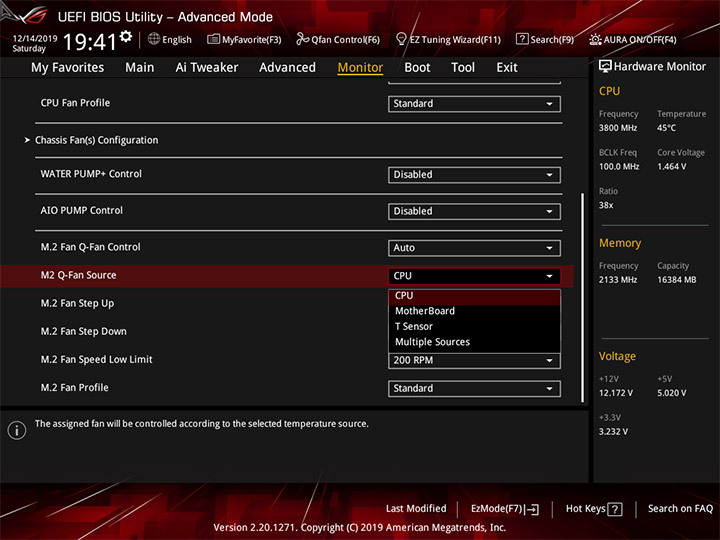Image resolution: width=720 pixels, height=540 pixels.
Task: Toggle AURA ON/OFF light icon
Action: pos(595,39)
